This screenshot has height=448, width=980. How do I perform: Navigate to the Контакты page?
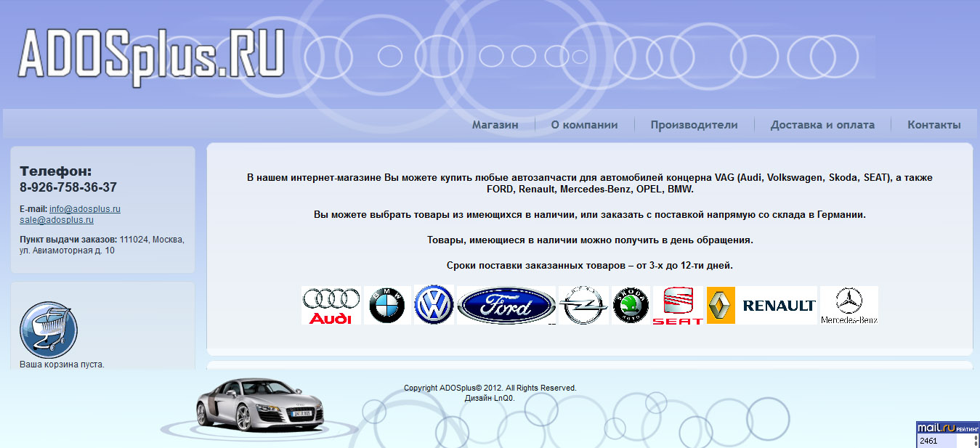934,124
